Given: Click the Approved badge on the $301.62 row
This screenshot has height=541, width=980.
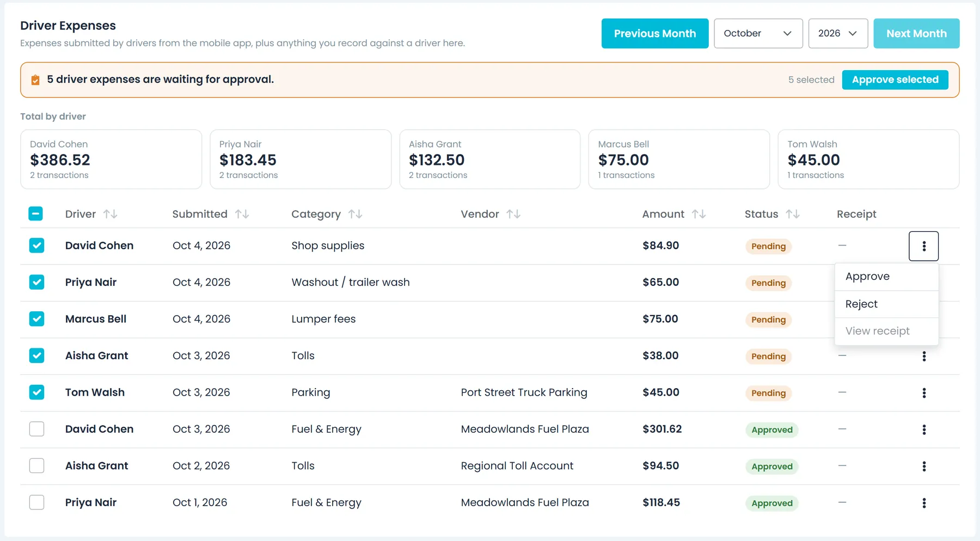Looking at the screenshot, I should coord(771,430).
